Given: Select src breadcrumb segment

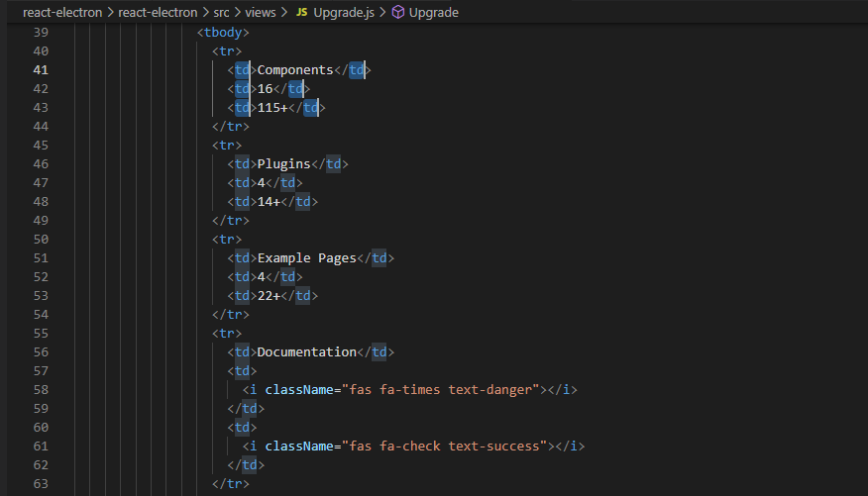Looking at the screenshot, I should click(x=221, y=12).
